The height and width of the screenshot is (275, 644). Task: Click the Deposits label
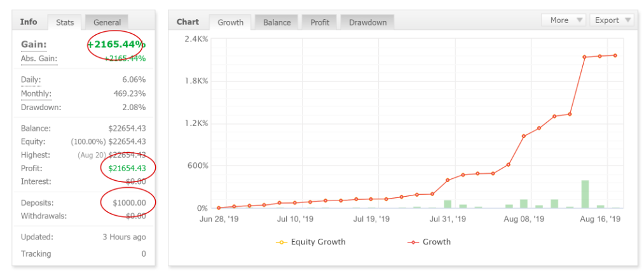[37, 202]
